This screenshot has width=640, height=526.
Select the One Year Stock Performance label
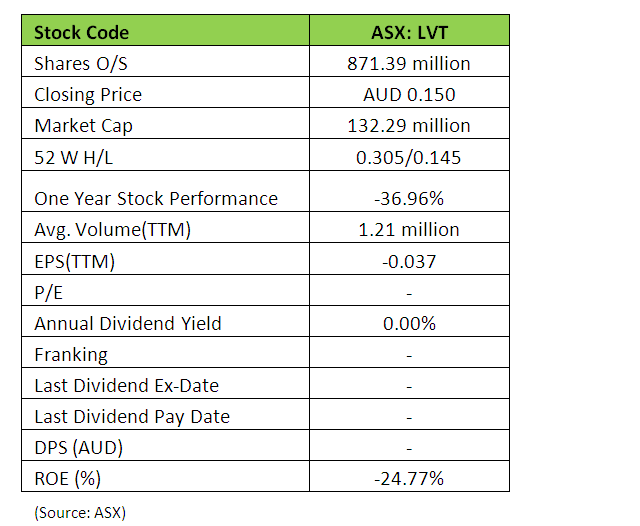156,198
